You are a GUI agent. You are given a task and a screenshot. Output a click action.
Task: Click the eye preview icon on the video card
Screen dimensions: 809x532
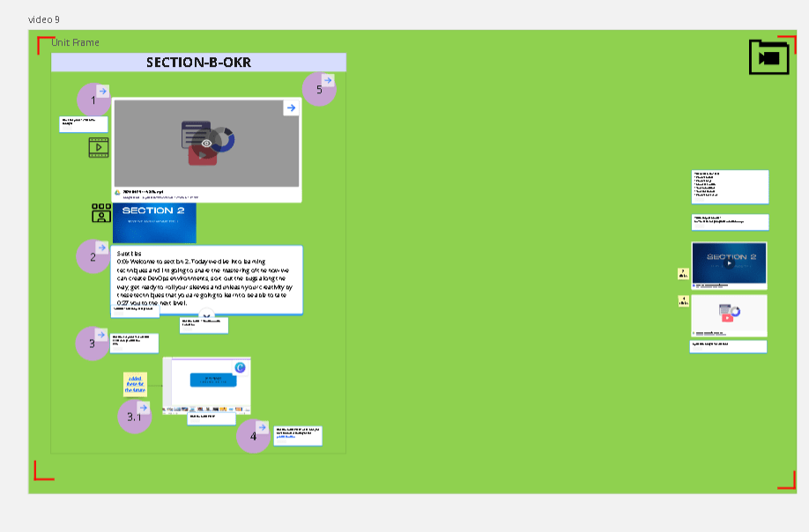(206, 144)
